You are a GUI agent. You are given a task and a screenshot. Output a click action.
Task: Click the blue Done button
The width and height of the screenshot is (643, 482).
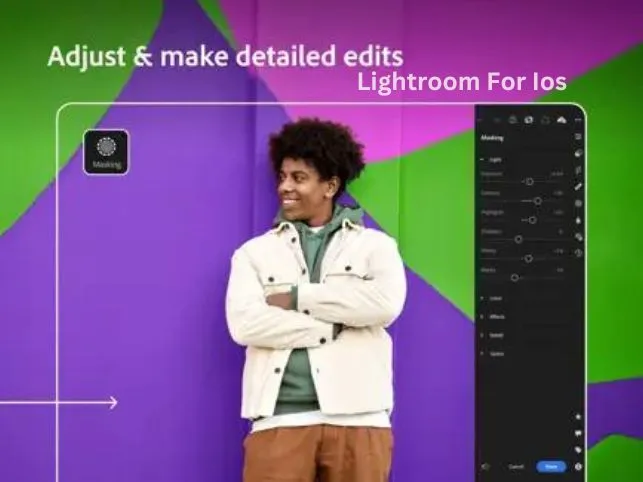(551, 466)
